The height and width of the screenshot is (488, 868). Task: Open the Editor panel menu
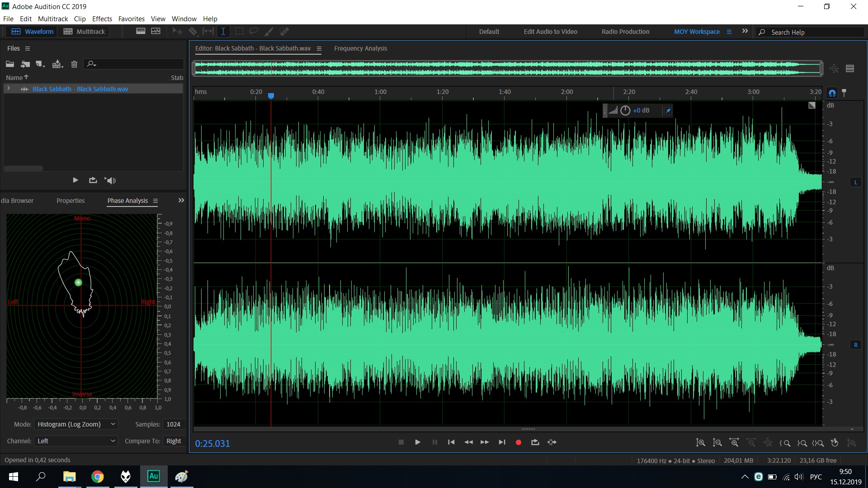coord(319,48)
